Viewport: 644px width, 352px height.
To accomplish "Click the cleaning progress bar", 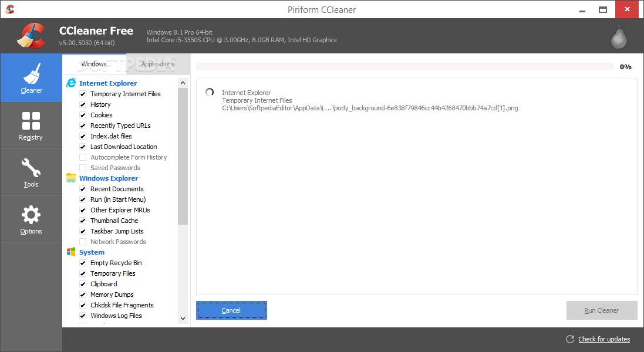I will tap(405, 66).
